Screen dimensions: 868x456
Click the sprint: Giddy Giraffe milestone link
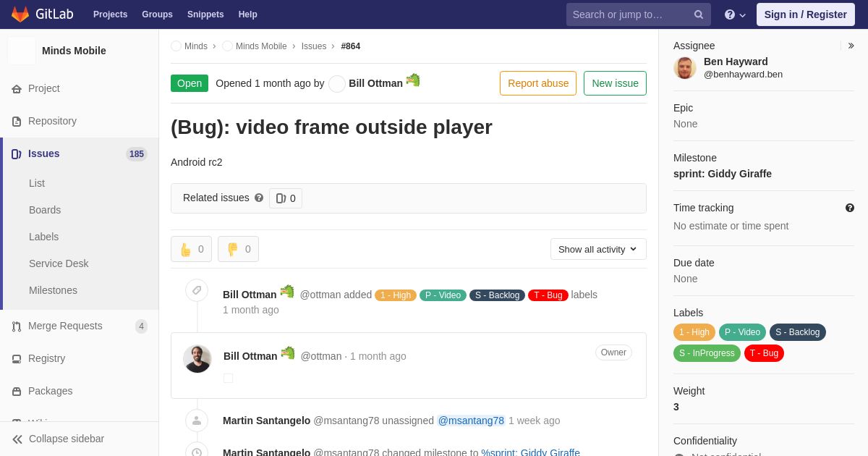[x=531, y=453]
